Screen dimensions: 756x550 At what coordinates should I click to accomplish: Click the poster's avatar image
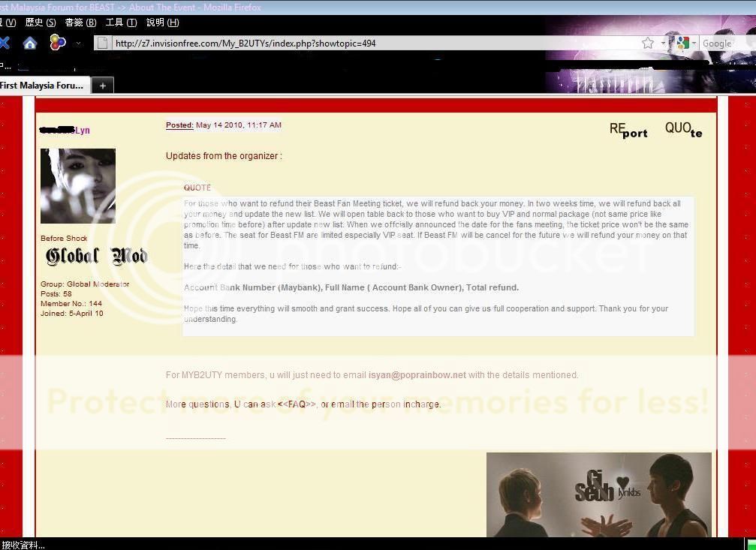tap(78, 186)
